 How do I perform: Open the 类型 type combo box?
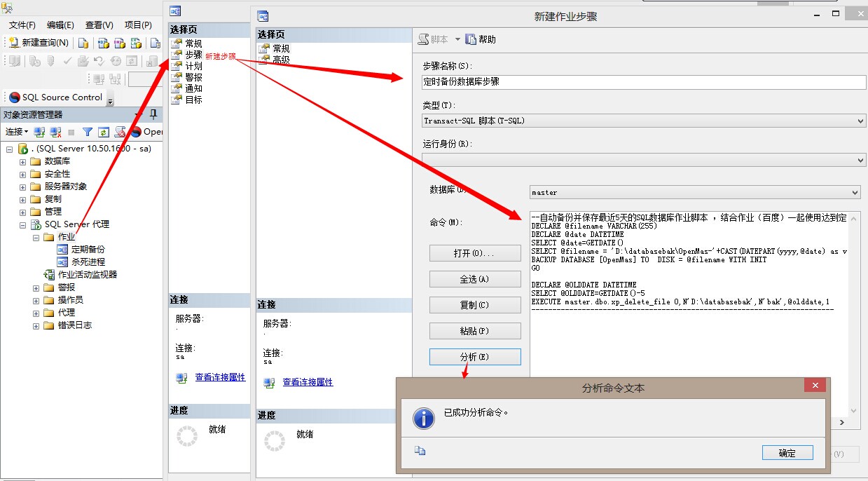pos(644,121)
